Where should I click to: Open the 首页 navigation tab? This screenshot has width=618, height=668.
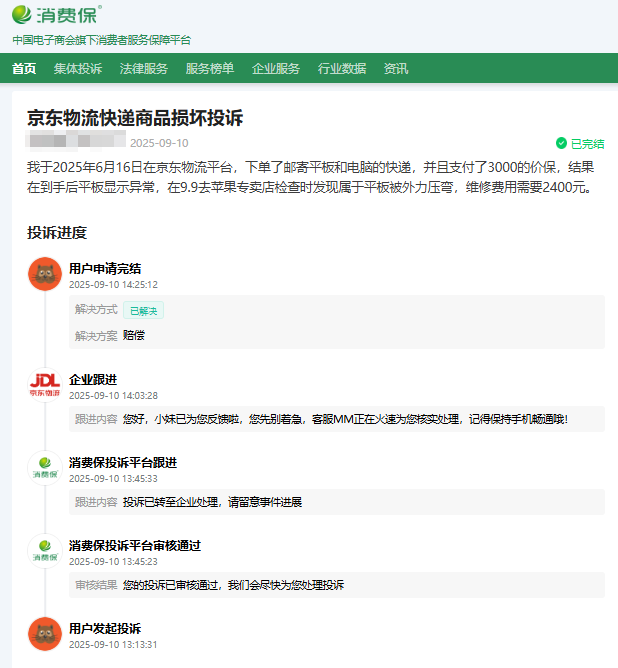tap(24, 68)
